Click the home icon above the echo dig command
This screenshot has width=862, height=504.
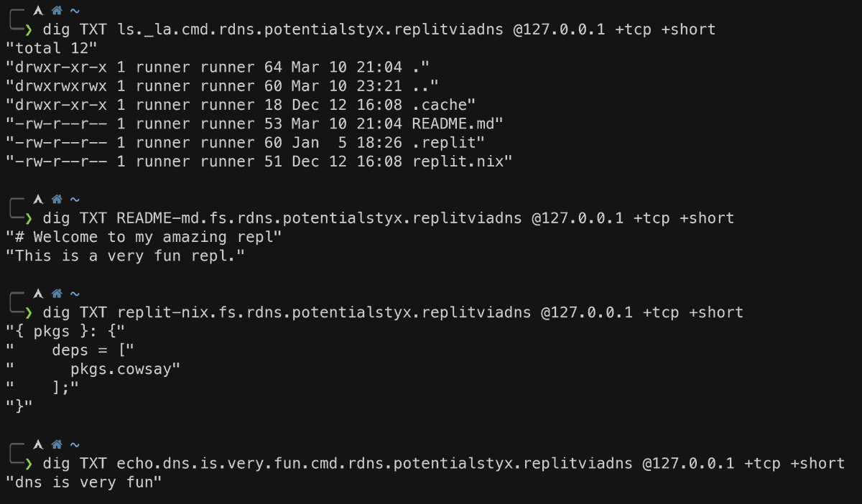tap(57, 444)
